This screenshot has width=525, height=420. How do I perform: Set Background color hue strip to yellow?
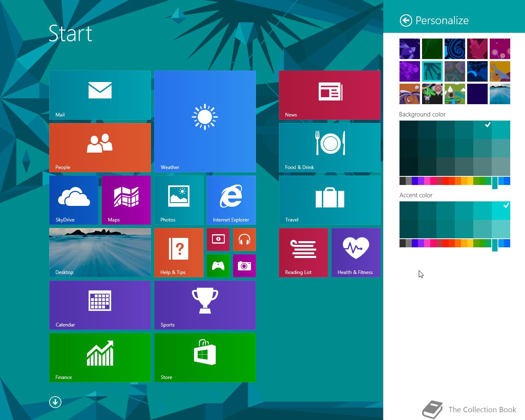470,181
